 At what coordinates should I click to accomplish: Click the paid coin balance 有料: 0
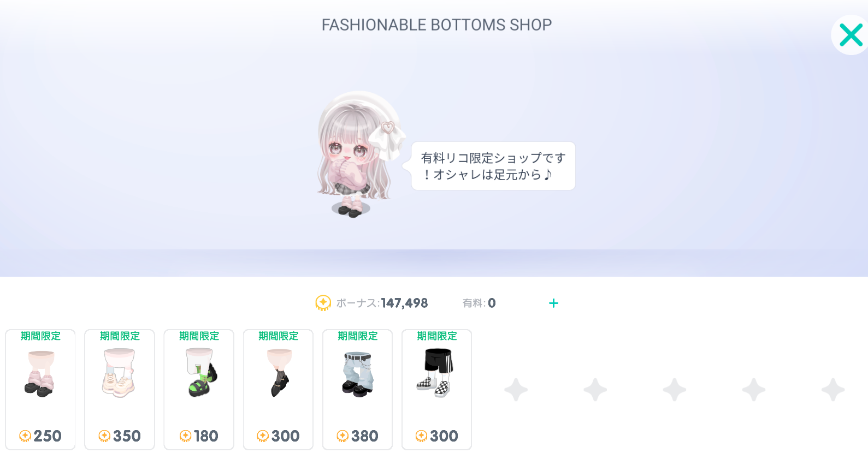tap(479, 303)
